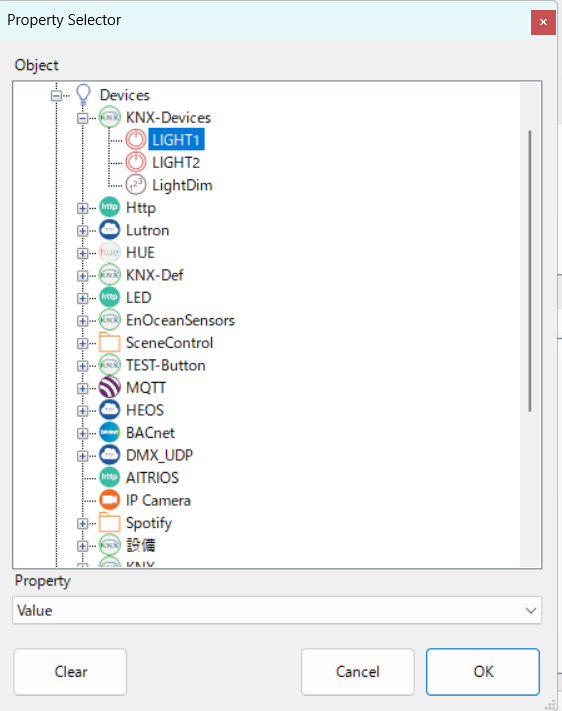Click the SceneControl folder icon
The height and width of the screenshot is (711, 562).
coord(109,343)
